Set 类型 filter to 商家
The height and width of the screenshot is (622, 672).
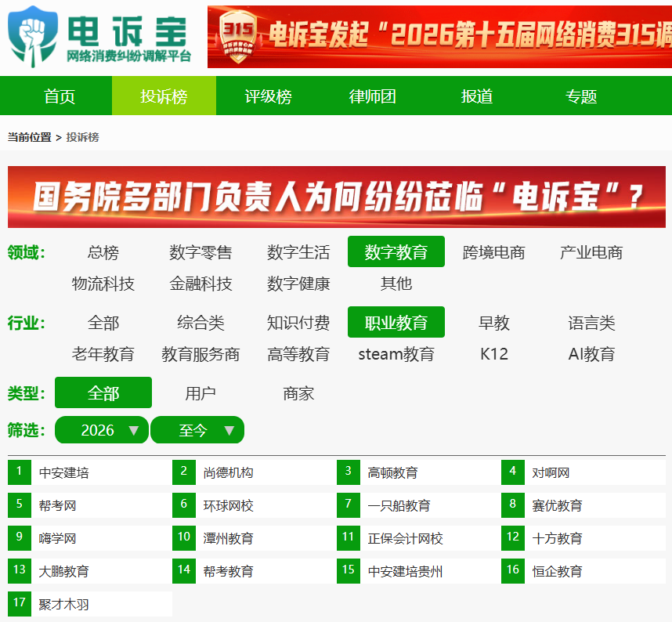[298, 392]
